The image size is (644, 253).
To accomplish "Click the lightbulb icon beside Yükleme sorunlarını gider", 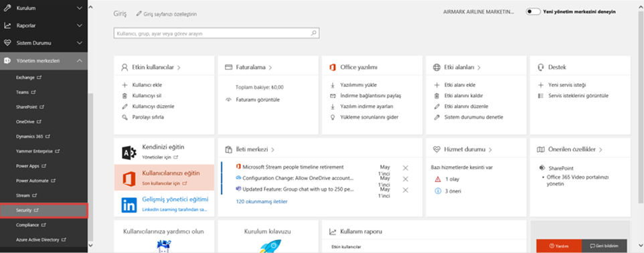I will coord(333,117).
